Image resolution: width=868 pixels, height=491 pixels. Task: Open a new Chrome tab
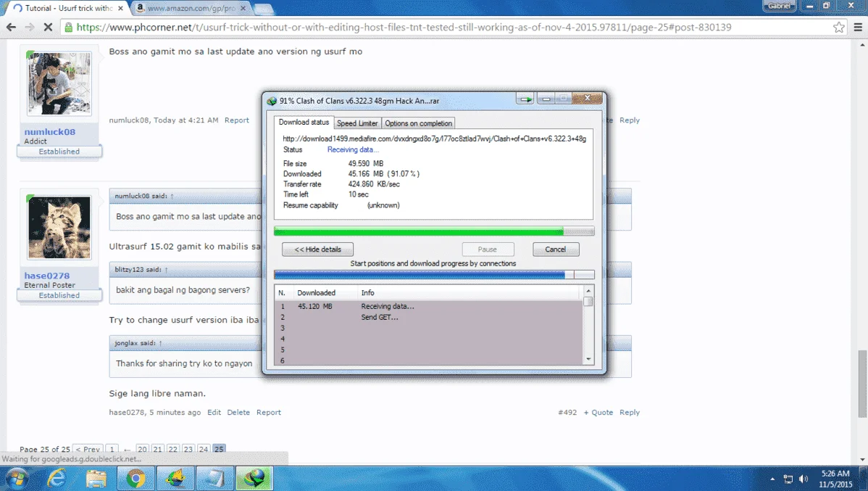pyautogui.click(x=264, y=9)
